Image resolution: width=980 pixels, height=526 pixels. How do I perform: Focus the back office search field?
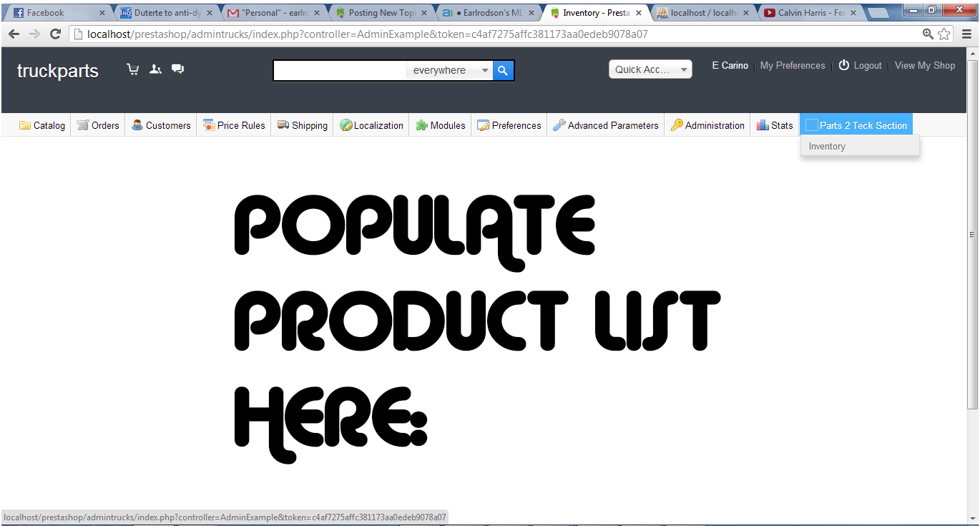(x=340, y=70)
